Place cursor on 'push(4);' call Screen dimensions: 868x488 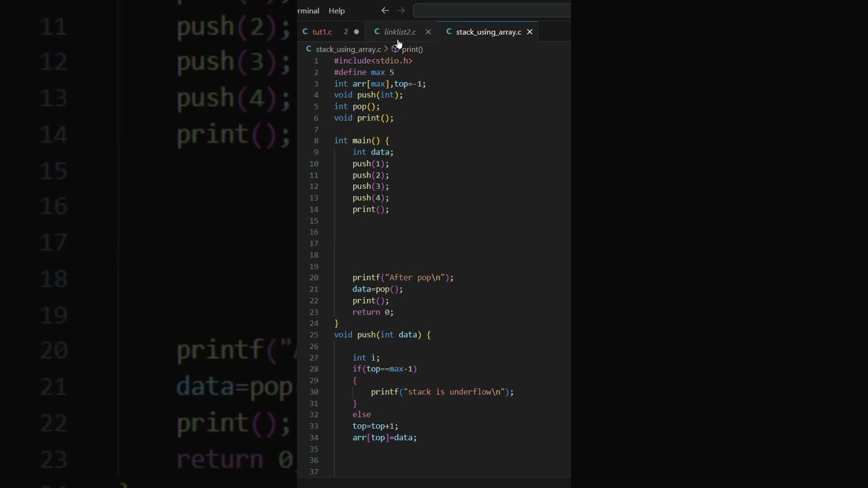371,198
